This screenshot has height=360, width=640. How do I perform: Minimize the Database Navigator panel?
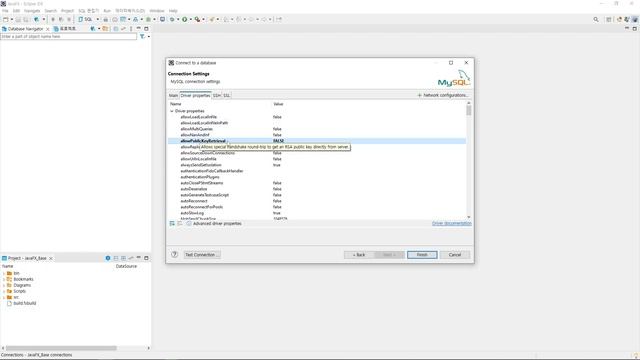(138, 29)
